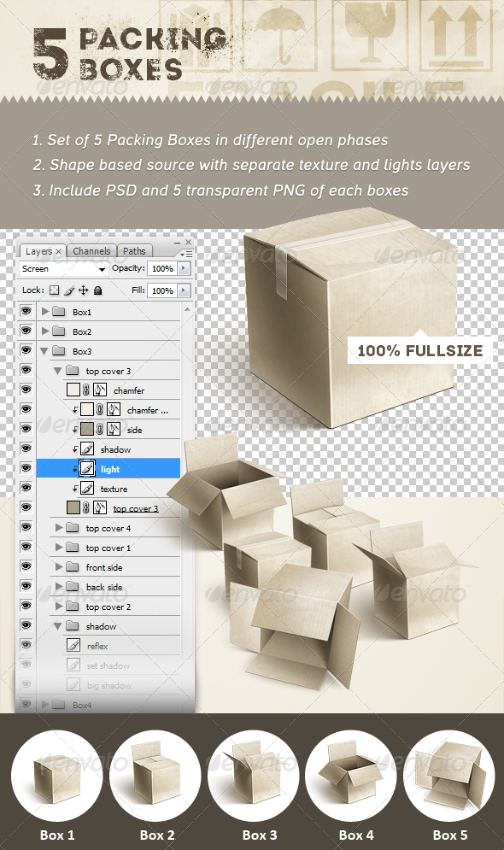Screen dimensions: 504x850
Task: Click the side layer vector mask thumbnail
Action: (114, 430)
